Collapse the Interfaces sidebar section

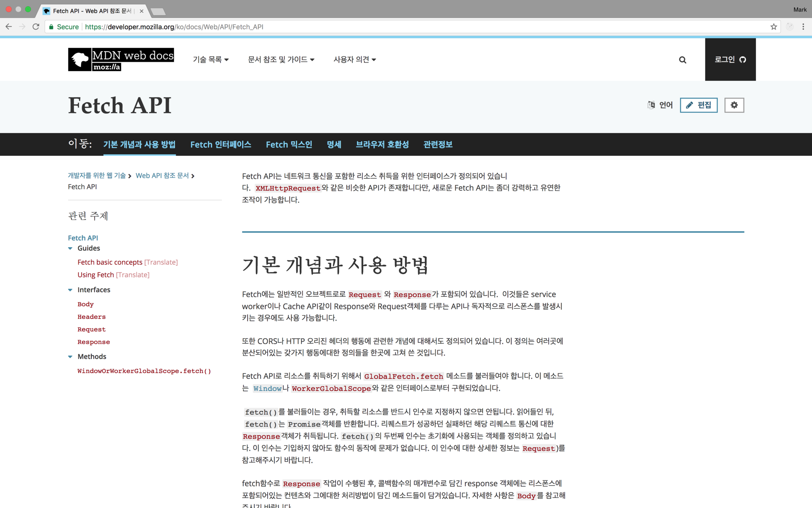pyautogui.click(x=70, y=290)
